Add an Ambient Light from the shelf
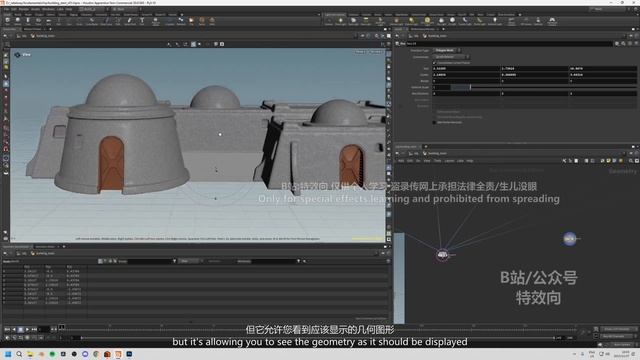640x360 pixels. coord(495,21)
